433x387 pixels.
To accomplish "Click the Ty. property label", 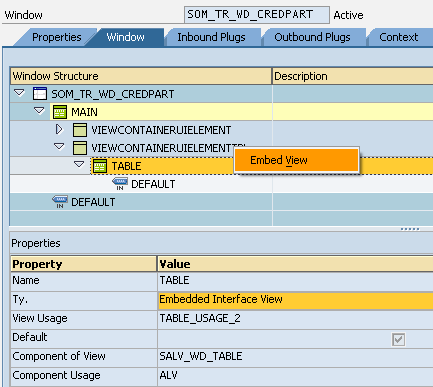I will pyautogui.click(x=20, y=299).
